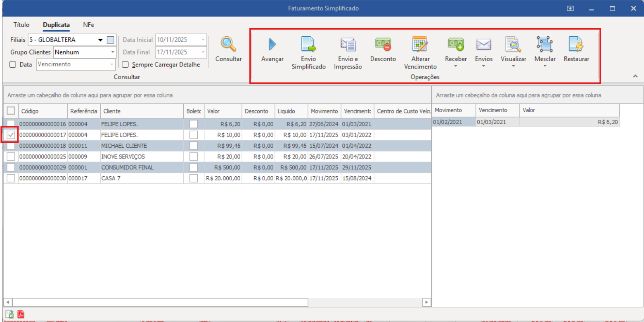Export grid to PDF icon
Image resolution: width=644 pixels, height=322 pixels.
[21, 315]
